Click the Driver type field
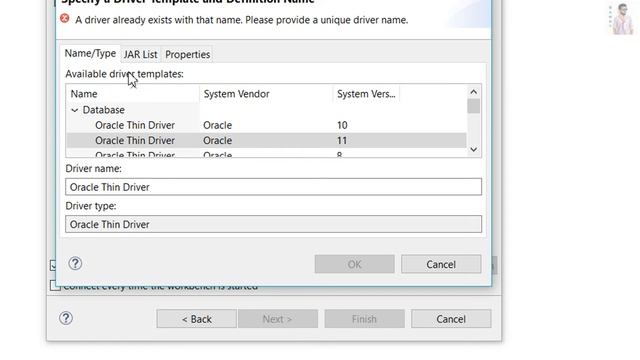Viewport: 640px width, 360px height. coord(273,224)
